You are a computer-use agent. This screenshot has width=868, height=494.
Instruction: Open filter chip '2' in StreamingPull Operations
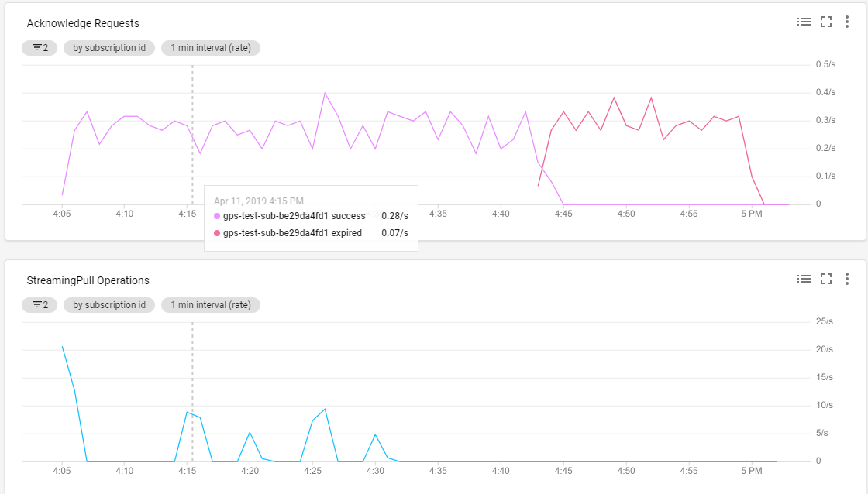coord(40,305)
